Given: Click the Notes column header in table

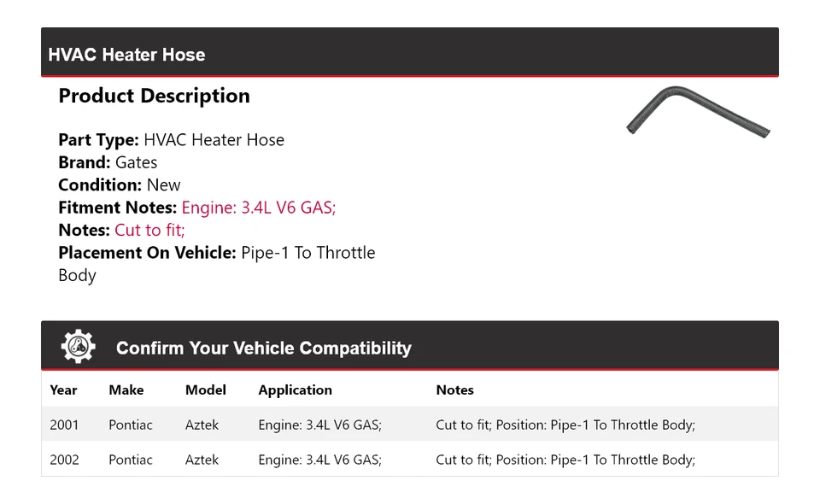Looking at the screenshot, I should (454, 390).
